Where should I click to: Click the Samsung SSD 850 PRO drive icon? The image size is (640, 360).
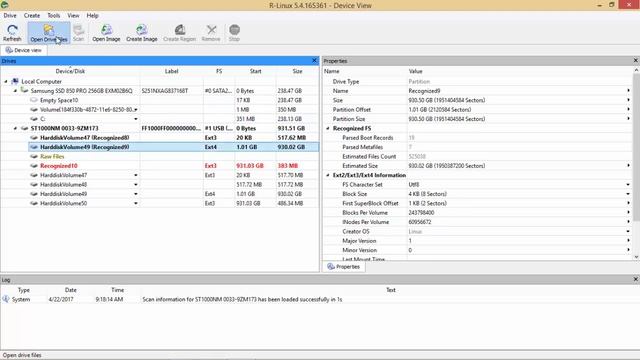point(24,91)
